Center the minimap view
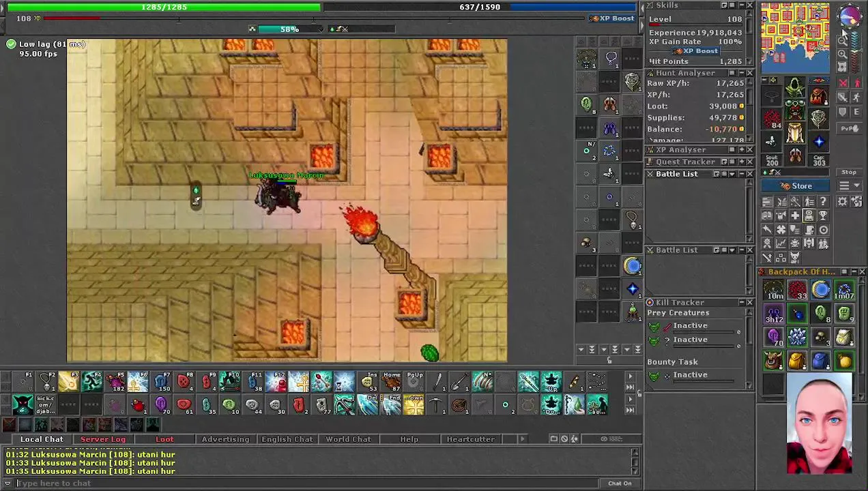This screenshot has height=491, width=868. 843,68
